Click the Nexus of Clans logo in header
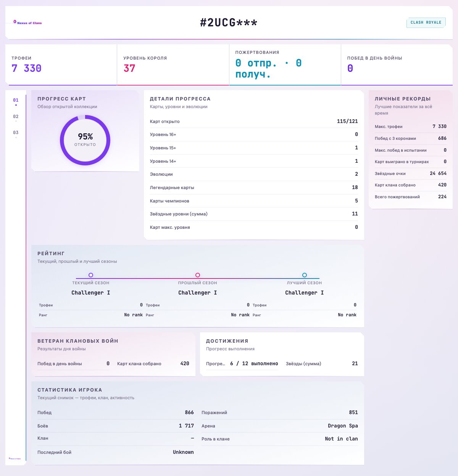 [x=27, y=23]
